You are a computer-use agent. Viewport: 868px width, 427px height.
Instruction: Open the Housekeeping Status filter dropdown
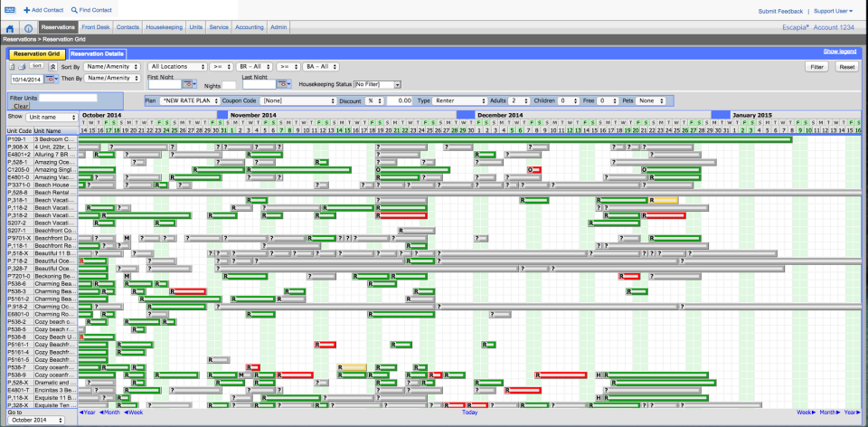click(x=377, y=85)
